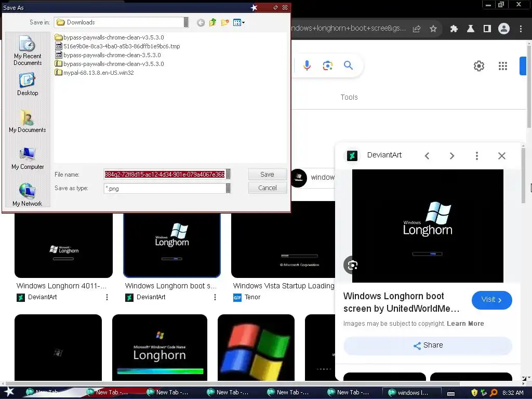532x399 pixels.
Task: Go up one folder level in Save As
Action: click(x=212, y=22)
